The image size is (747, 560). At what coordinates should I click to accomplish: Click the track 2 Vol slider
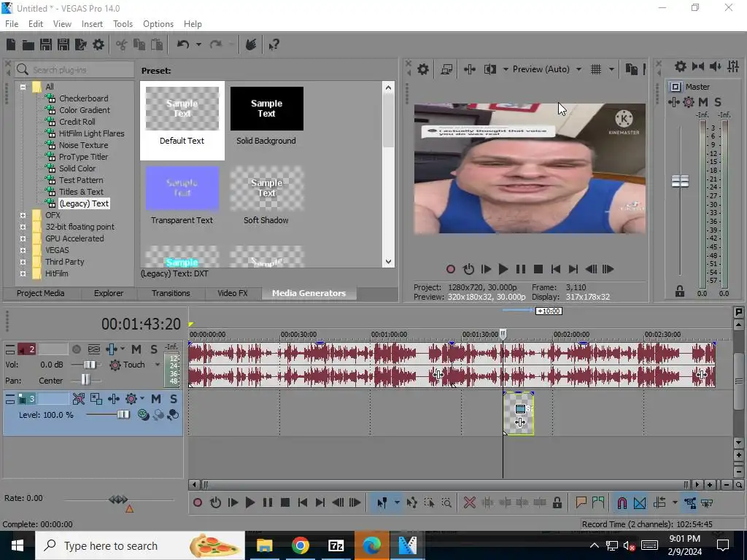point(86,365)
